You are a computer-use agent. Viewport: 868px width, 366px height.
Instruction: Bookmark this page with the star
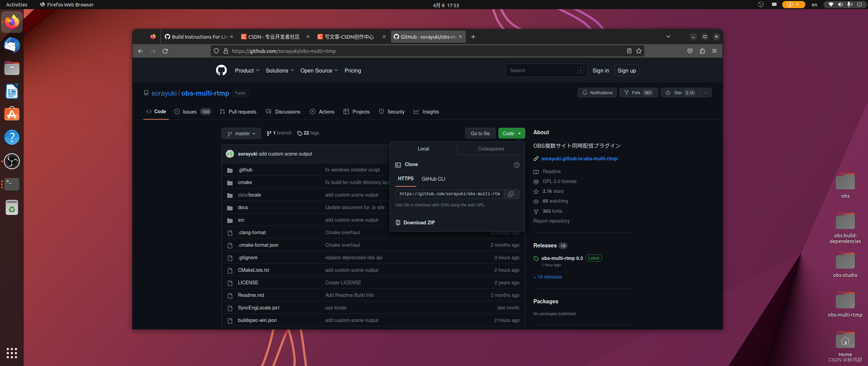tap(639, 51)
